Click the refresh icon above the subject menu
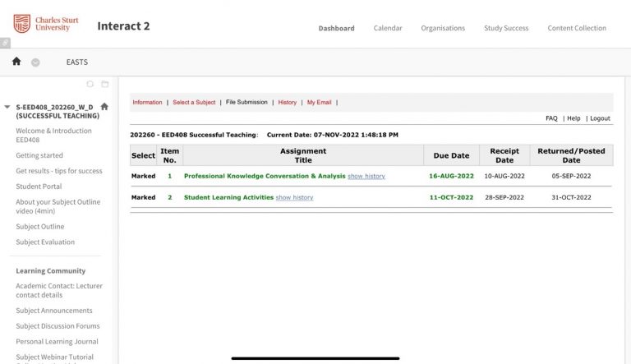 tap(90, 84)
